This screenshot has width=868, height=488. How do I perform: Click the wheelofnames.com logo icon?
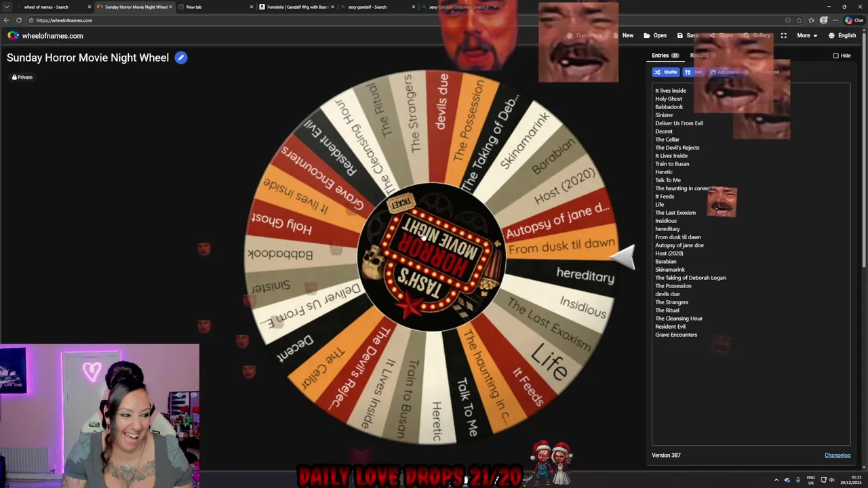click(x=13, y=35)
